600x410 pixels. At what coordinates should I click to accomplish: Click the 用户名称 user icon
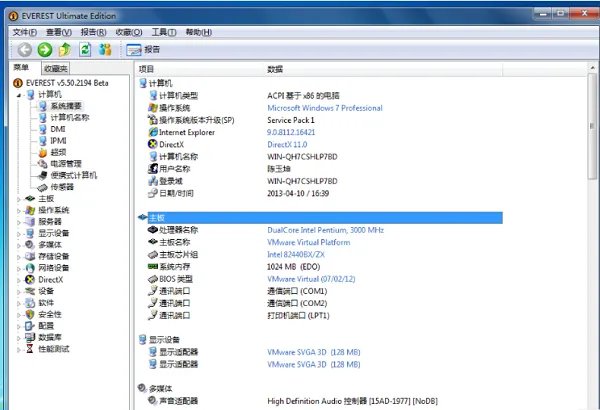click(x=153, y=168)
